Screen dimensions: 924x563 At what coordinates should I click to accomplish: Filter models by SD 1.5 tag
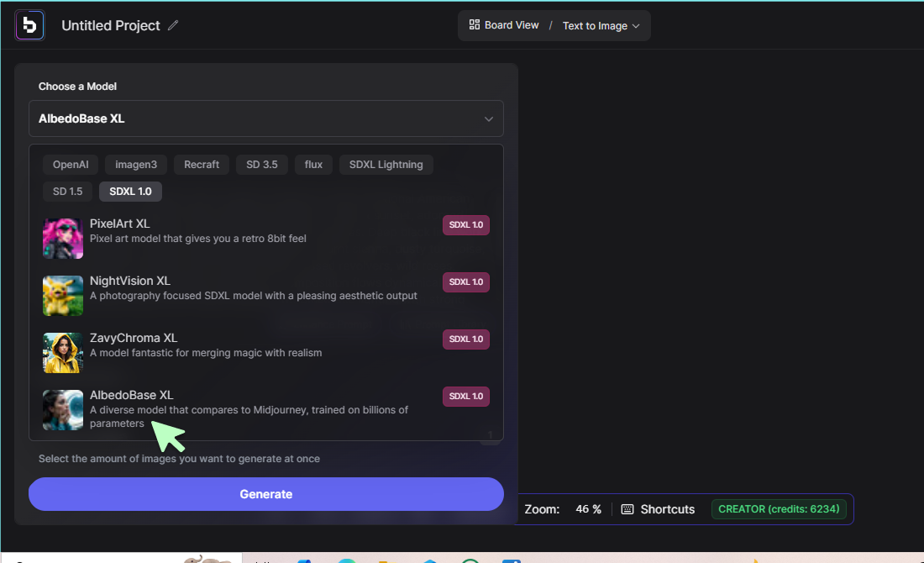[x=68, y=192]
